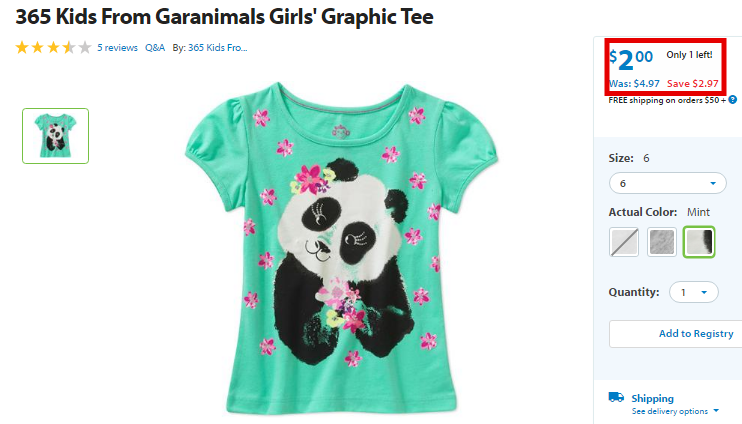This screenshot has height=424, width=742.
Task: Click the free shipping help question icon
Action: coord(733,100)
